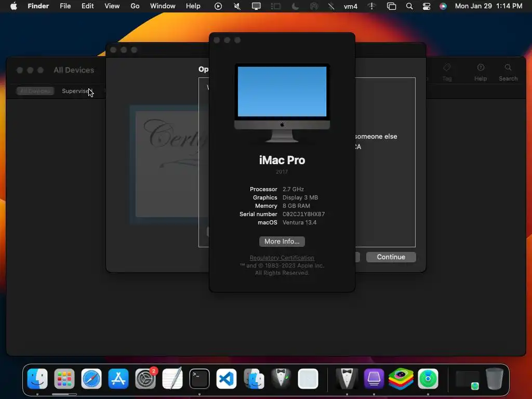Launch Visual Studio Code from the Dock
Image resolution: width=532 pixels, height=399 pixels.
tap(227, 378)
